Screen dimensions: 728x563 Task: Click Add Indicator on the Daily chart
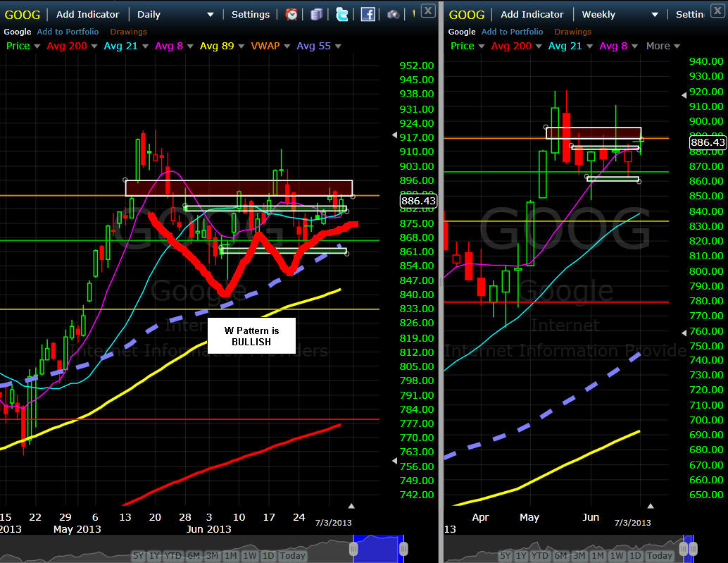point(88,14)
